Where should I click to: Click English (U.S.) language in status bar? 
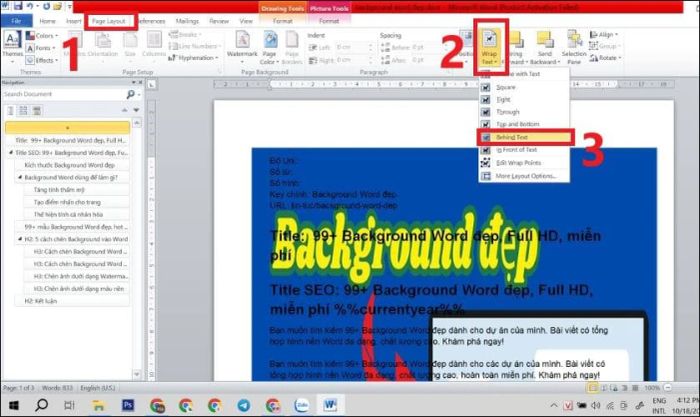click(97, 388)
